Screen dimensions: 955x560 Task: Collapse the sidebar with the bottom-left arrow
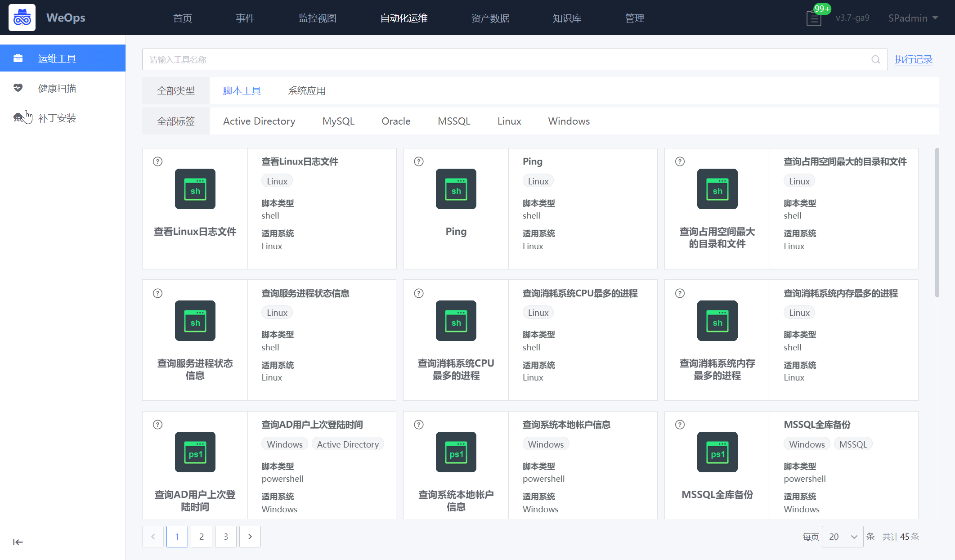click(x=18, y=542)
